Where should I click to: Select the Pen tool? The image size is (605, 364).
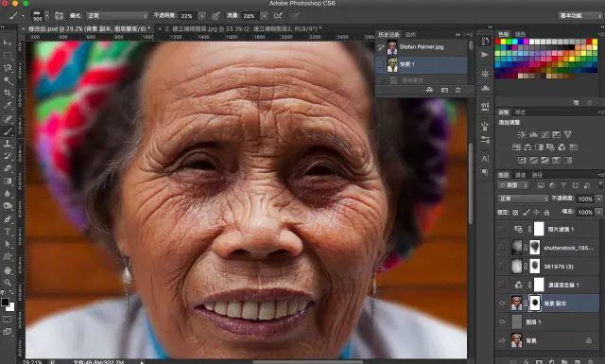click(x=8, y=218)
